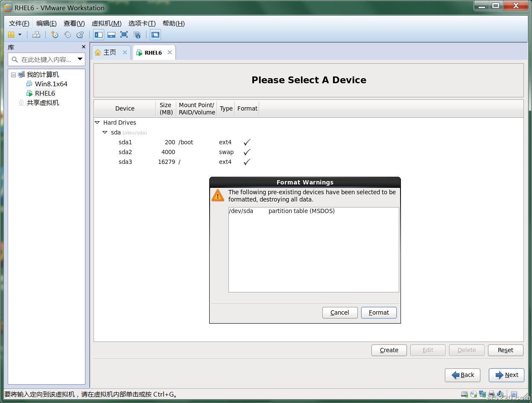This screenshot has height=403, width=532.
Task: Close the 主页 tab
Action: (x=125, y=52)
